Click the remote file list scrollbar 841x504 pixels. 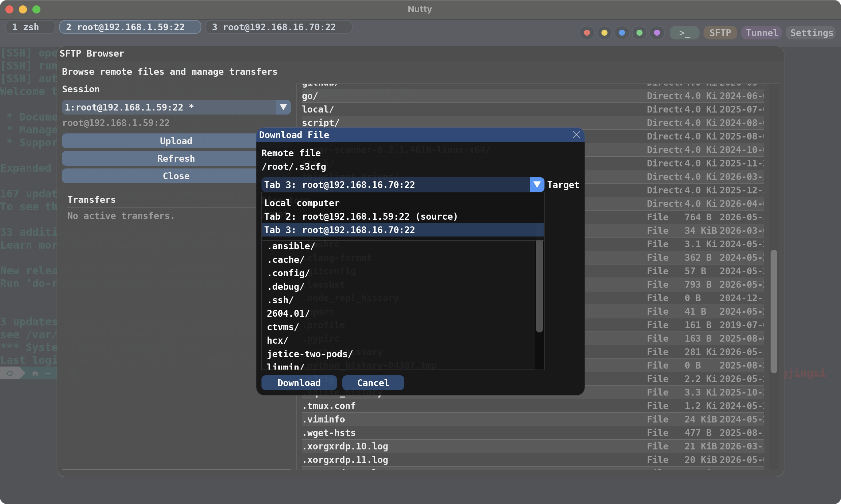click(x=774, y=311)
